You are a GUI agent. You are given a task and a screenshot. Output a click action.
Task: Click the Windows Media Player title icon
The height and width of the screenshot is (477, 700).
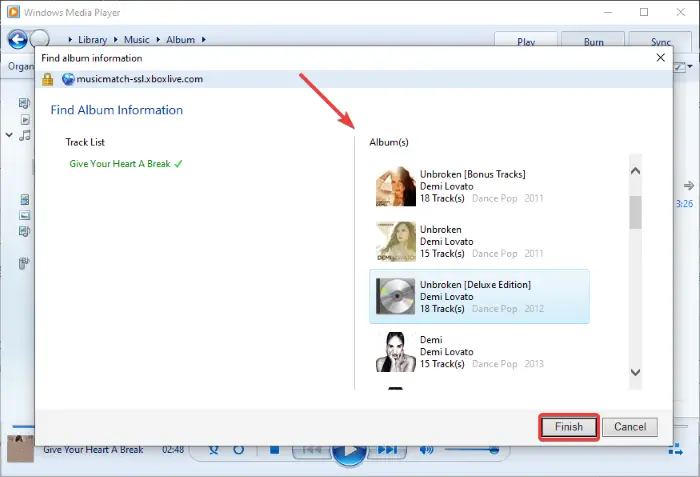pyautogui.click(x=13, y=12)
